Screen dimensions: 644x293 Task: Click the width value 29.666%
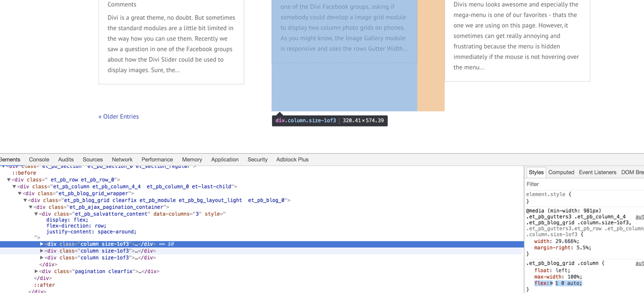[x=566, y=241]
